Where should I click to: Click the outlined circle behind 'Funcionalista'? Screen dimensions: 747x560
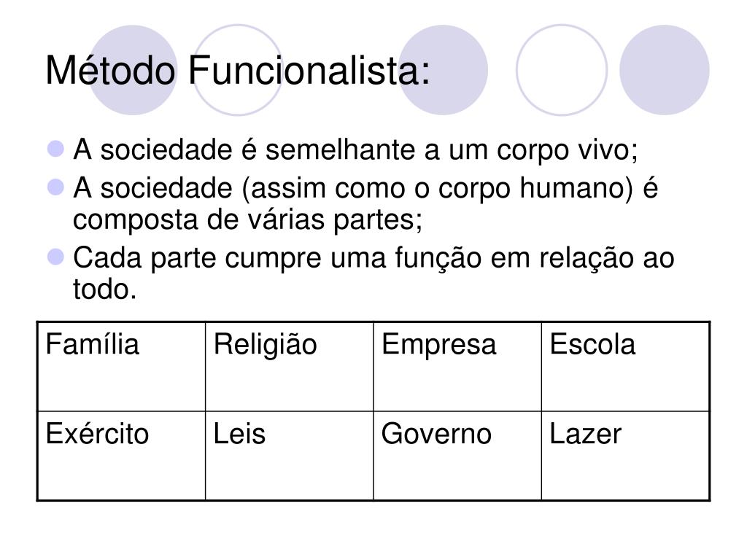point(237,70)
